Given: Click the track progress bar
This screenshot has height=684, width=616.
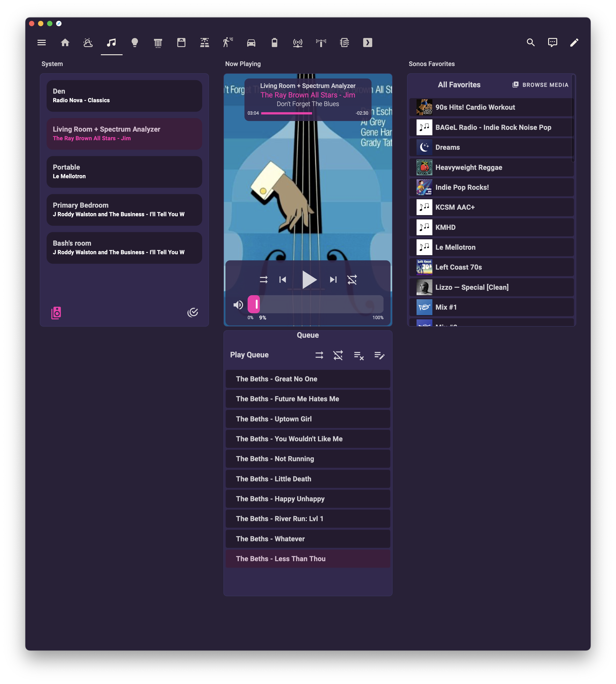Looking at the screenshot, I should click(307, 114).
